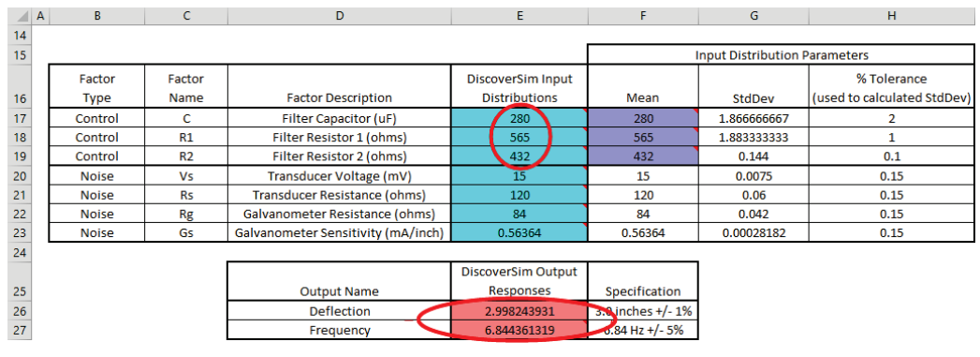Click 'Output Name' header cell
The image size is (980, 357).
340,281
